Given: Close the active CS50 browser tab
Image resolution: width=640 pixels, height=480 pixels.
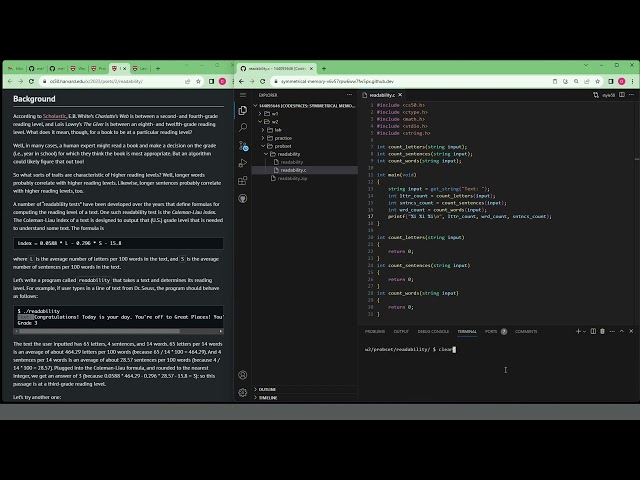Looking at the screenshot, I should (124, 69).
